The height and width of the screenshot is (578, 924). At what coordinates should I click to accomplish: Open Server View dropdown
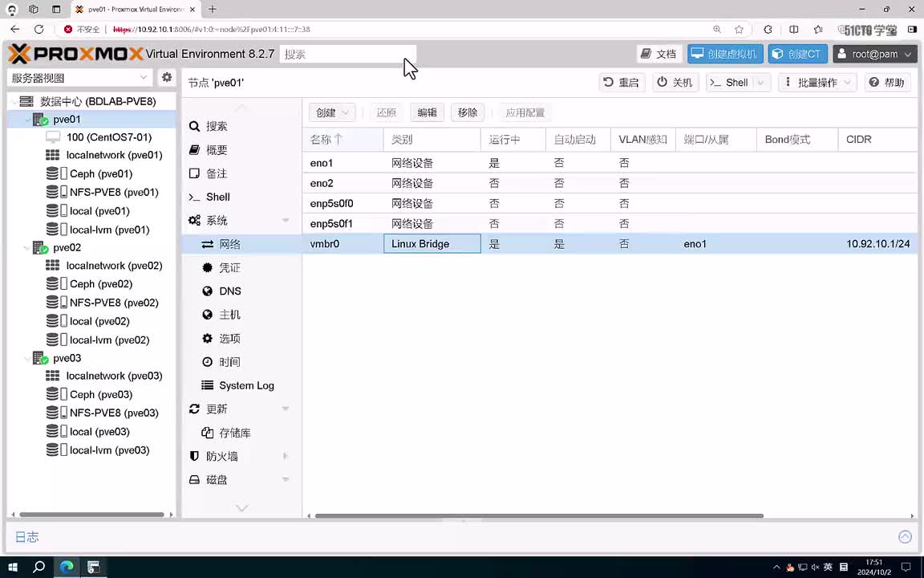[79, 78]
